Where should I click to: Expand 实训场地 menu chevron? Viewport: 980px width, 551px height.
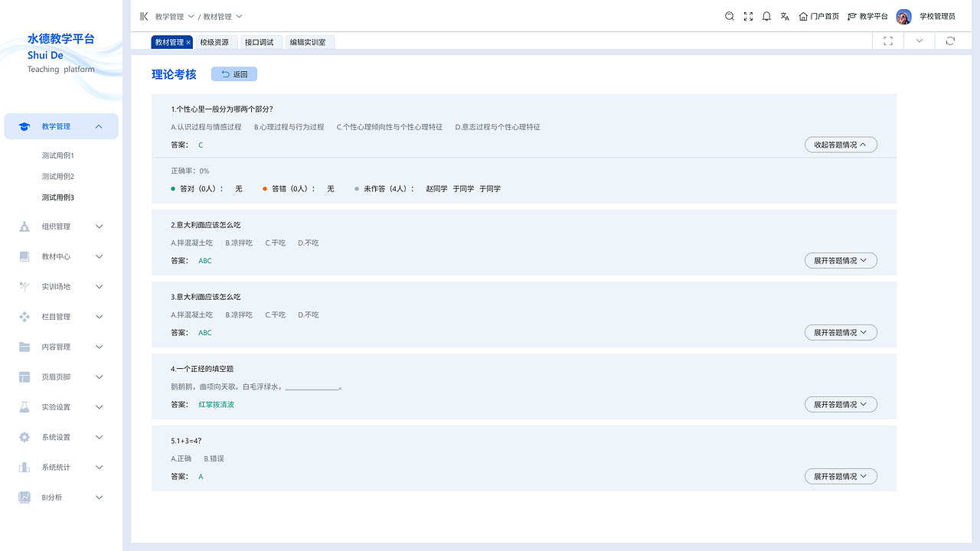click(99, 286)
